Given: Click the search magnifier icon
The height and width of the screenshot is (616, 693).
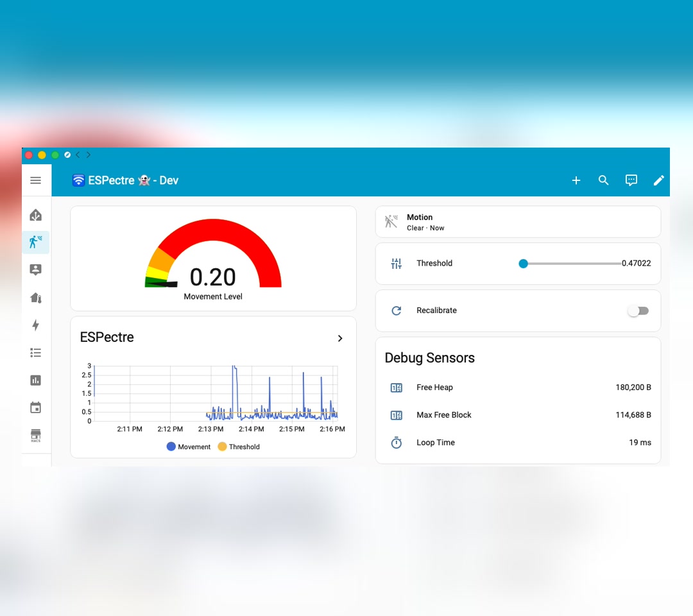Looking at the screenshot, I should (x=603, y=180).
